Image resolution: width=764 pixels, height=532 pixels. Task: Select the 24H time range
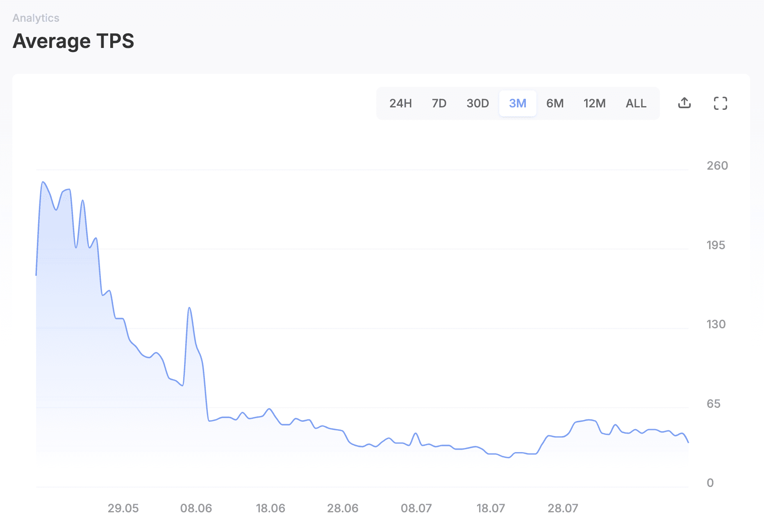400,103
